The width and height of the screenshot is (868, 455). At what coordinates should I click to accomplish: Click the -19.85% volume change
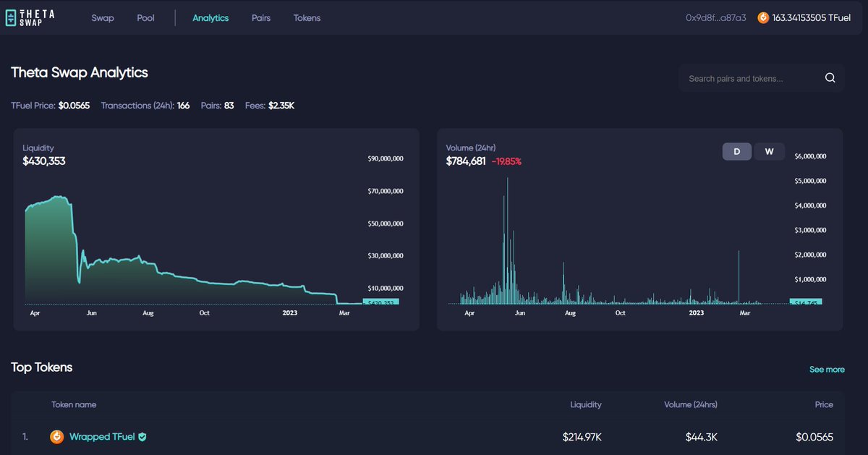coord(506,161)
